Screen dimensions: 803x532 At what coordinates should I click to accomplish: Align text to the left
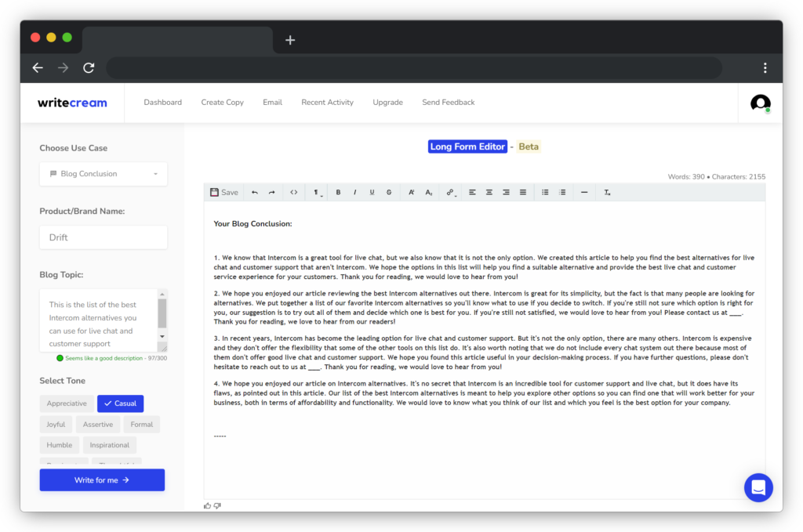[x=472, y=192]
